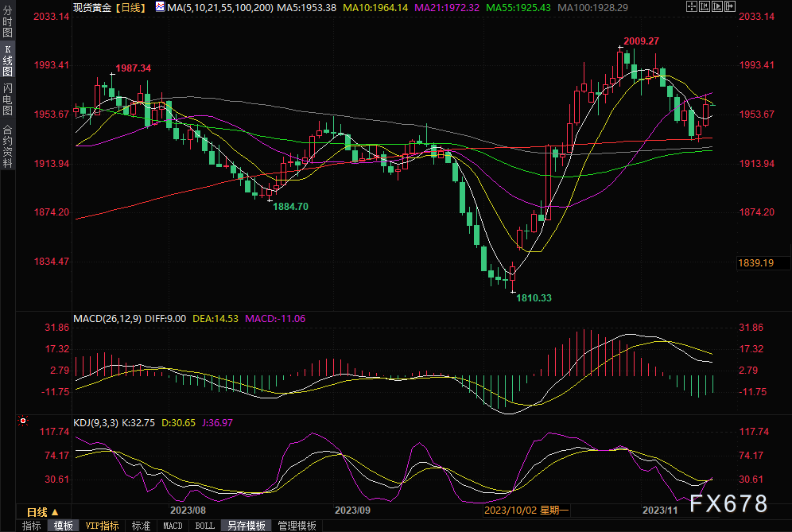The width and height of the screenshot is (792, 532).
Task: Select the MACD template button
Action: (x=173, y=526)
